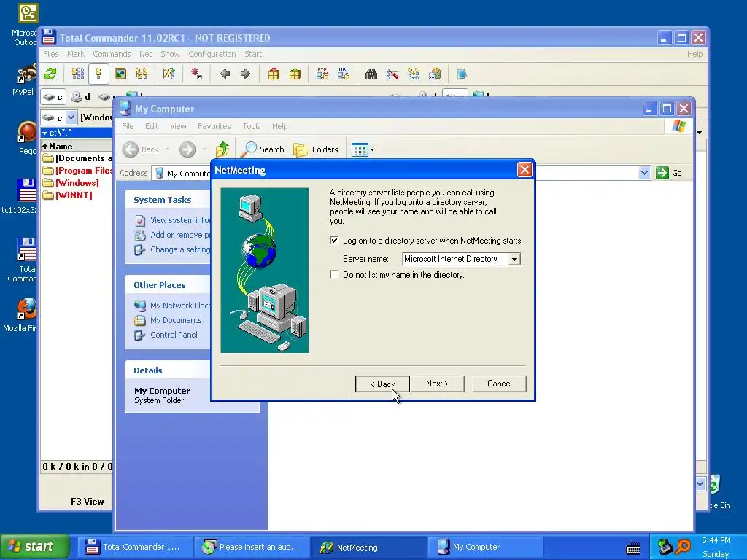Toggle Log on to a directory server checkbox
The height and width of the screenshot is (560, 747).
pyautogui.click(x=334, y=241)
